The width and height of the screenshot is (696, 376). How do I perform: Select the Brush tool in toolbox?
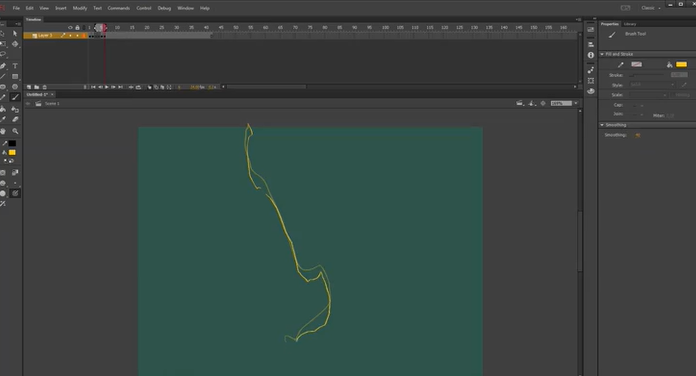coord(15,97)
